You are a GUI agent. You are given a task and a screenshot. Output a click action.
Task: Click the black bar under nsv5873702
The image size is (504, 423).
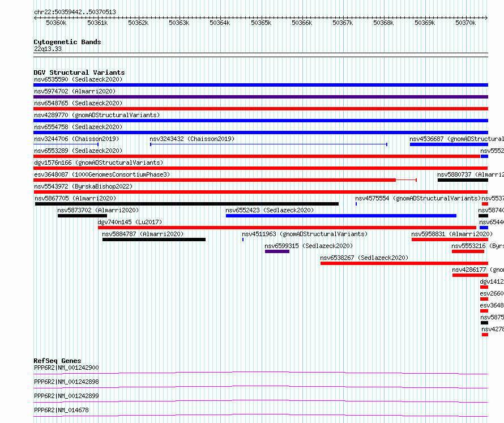[x=82, y=216]
